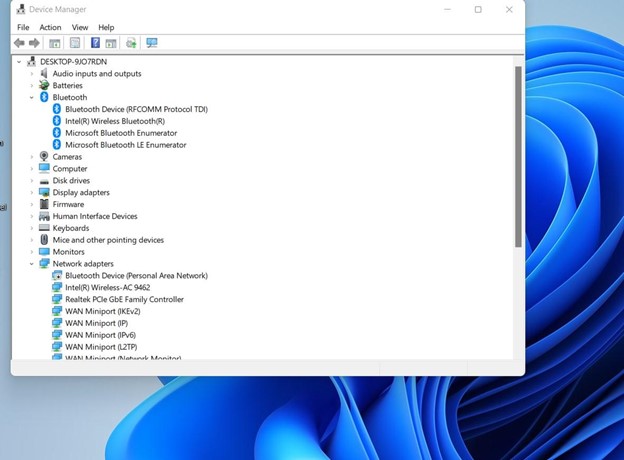The height and width of the screenshot is (460, 624).
Task: Open the File menu
Action: point(23,27)
